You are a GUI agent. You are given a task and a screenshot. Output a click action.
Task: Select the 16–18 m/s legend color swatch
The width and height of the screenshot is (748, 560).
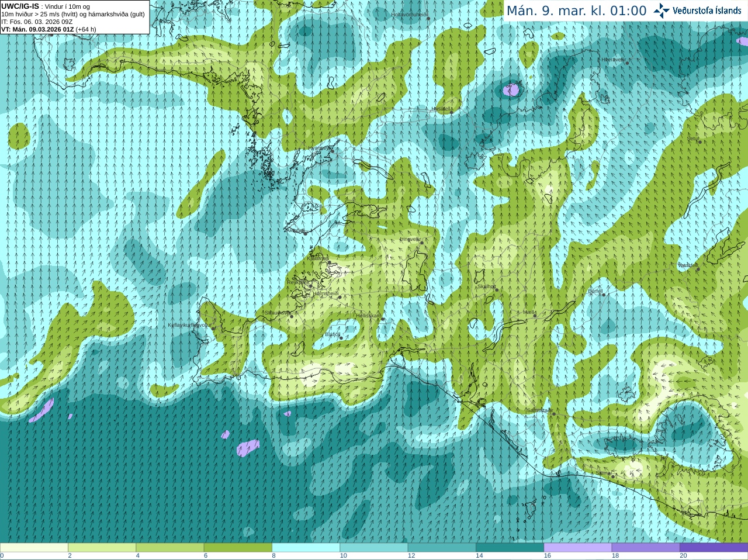tap(577, 548)
